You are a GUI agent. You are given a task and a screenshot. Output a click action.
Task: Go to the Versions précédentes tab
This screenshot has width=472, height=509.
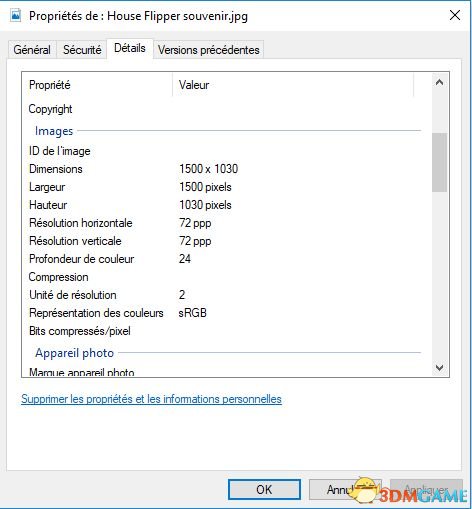click(x=209, y=50)
